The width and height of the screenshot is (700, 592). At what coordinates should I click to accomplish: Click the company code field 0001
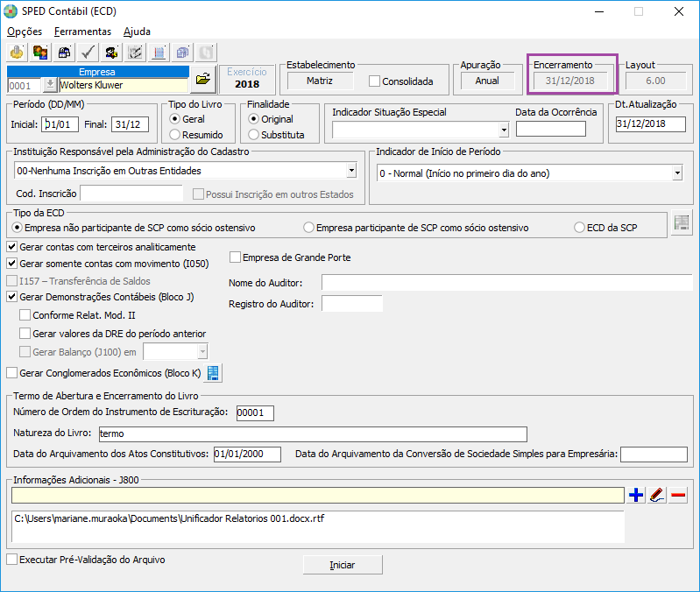(x=25, y=85)
